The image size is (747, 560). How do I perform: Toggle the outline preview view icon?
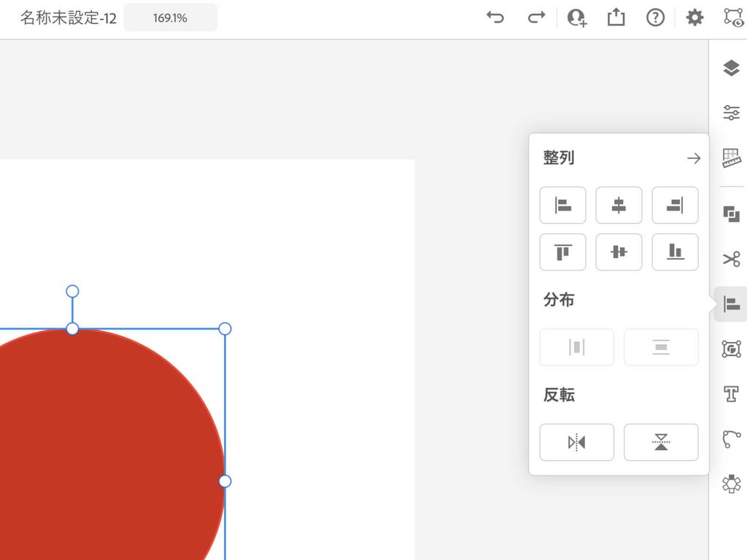(x=733, y=17)
